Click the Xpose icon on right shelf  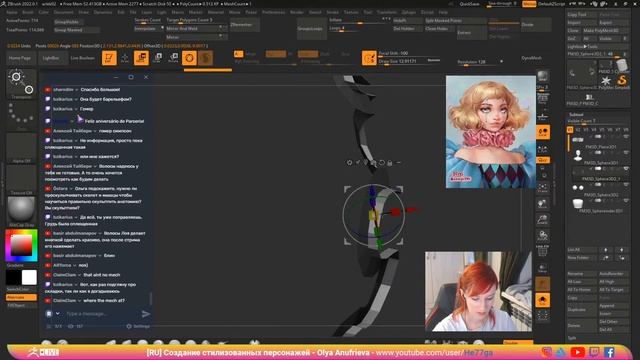pos(542,315)
